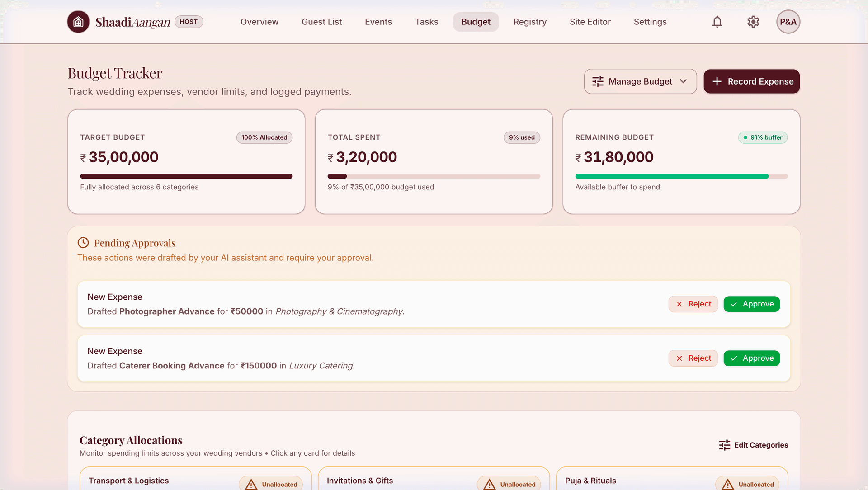Open the Puja & Rituals category card
This screenshot has width=868, height=490.
click(x=672, y=479)
